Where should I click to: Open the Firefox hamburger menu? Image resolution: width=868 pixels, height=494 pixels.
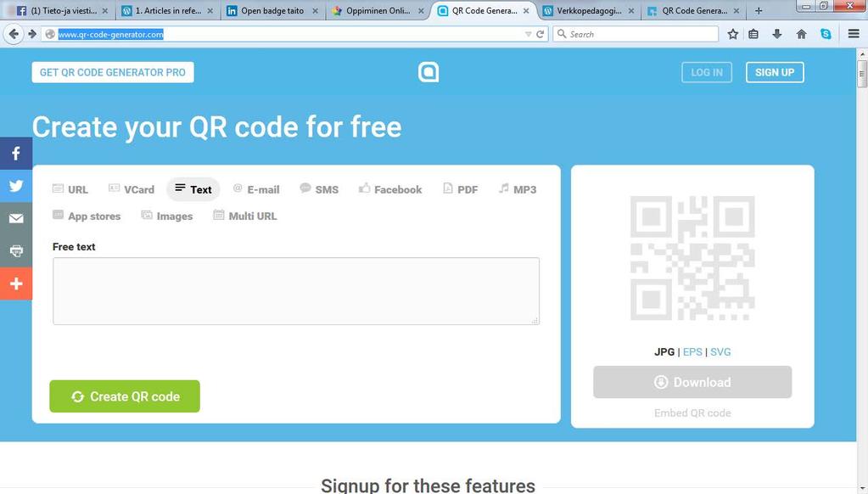854,34
